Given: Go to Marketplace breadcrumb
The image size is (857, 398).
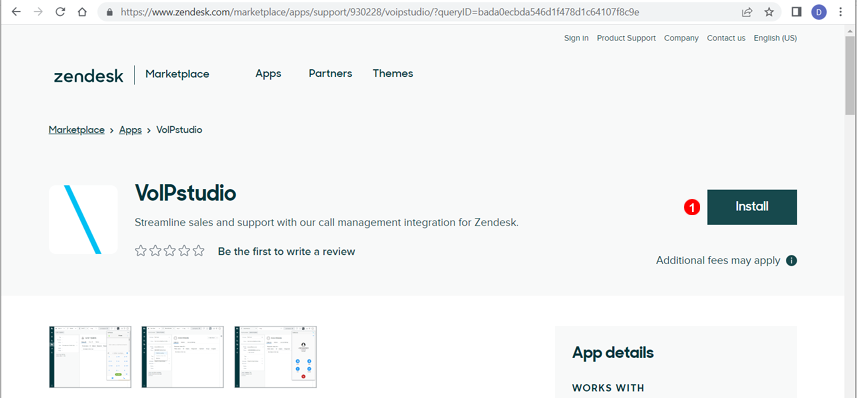Looking at the screenshot, I should point(77,130).
